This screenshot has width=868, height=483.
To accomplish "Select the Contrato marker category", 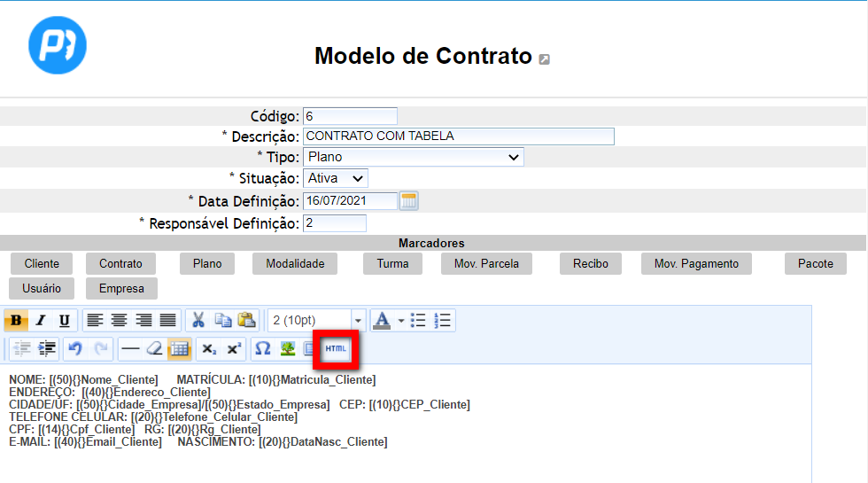I will click(120, 264).
